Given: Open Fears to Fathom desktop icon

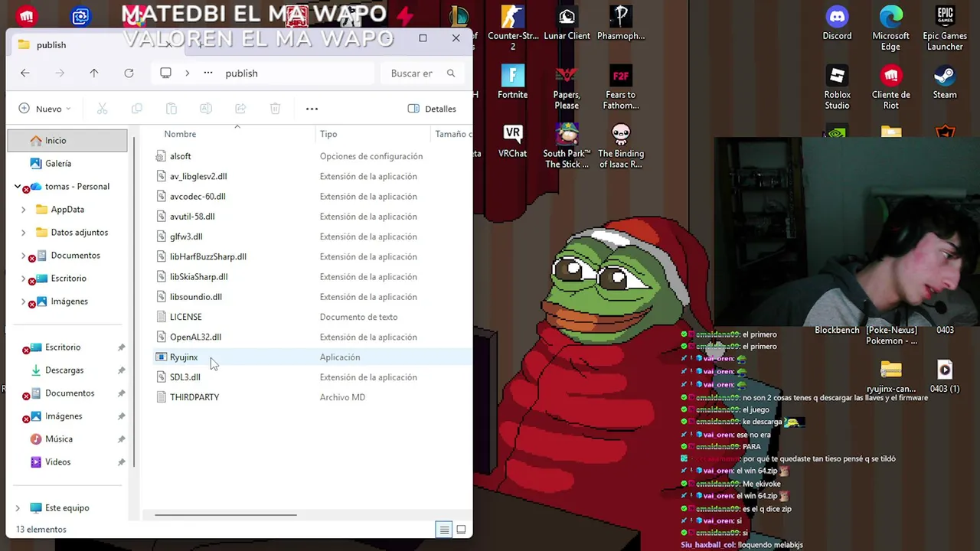Looking at the screenshot, I should [620, 87].
